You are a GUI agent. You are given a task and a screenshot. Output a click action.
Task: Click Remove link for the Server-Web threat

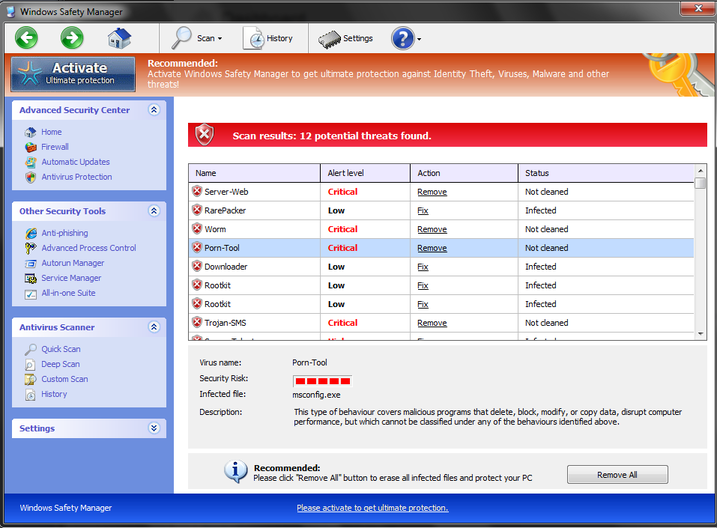coord(432,192)
